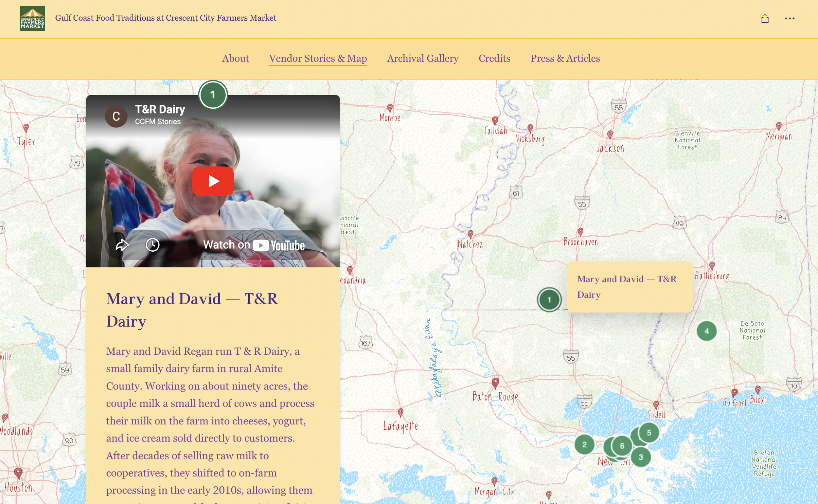Open the three-dots more options menu
Screen dimensions: 818x504
pos(790,18)
